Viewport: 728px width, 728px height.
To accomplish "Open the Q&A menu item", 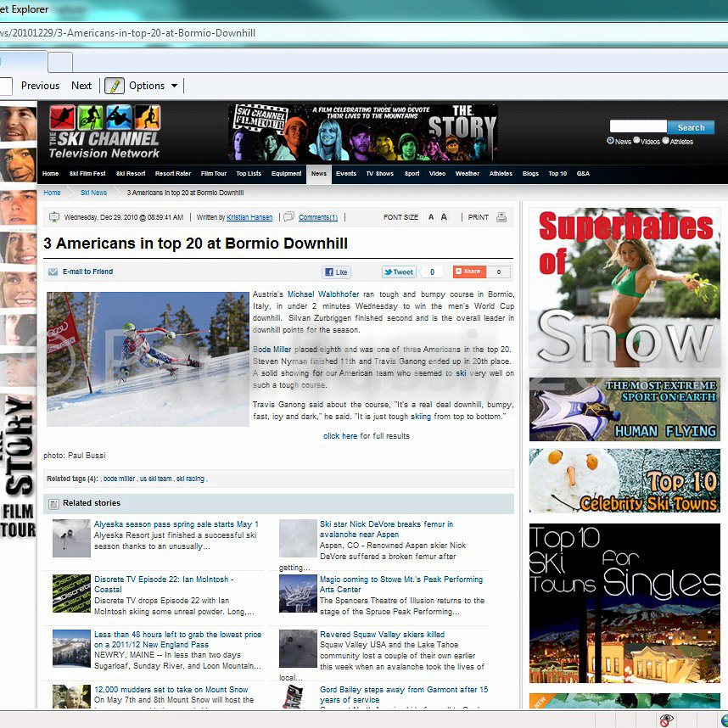I will pyautogui.click(x=583, y=174).
